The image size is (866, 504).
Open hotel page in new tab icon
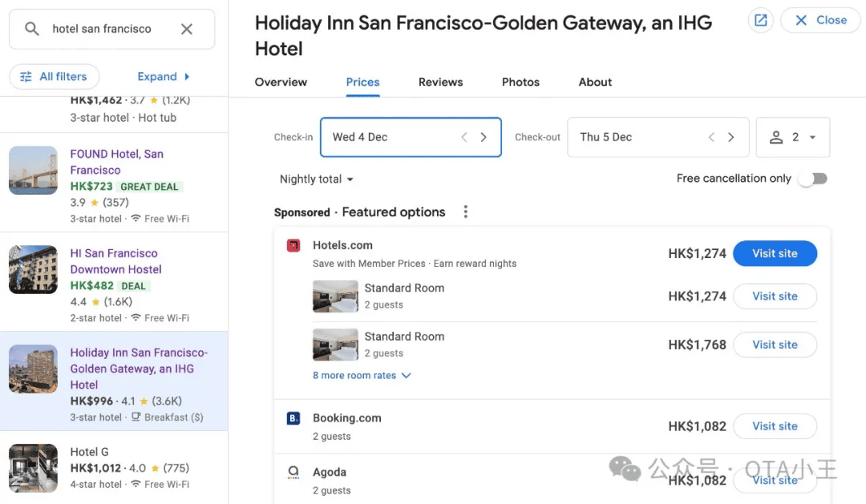coord(760,20)
